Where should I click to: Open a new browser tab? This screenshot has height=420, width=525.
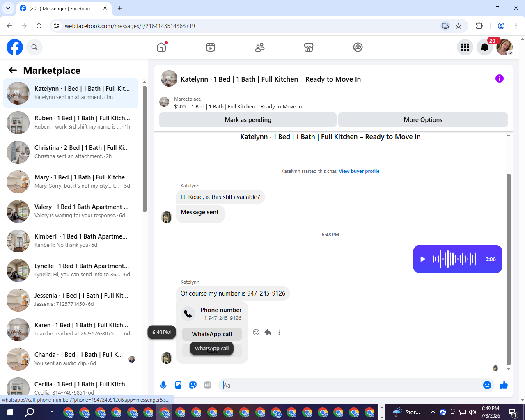pyautogui.click(x=120, y=8)
